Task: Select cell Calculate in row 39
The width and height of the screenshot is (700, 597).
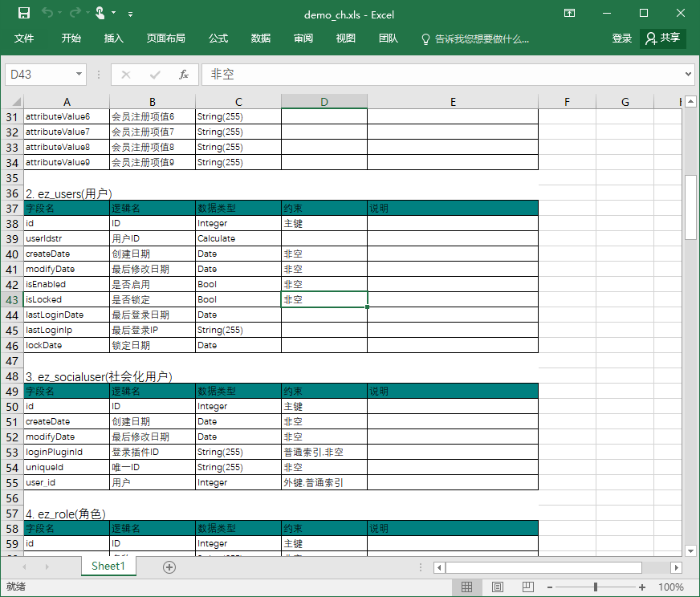Action: click(x=238, y=238)
